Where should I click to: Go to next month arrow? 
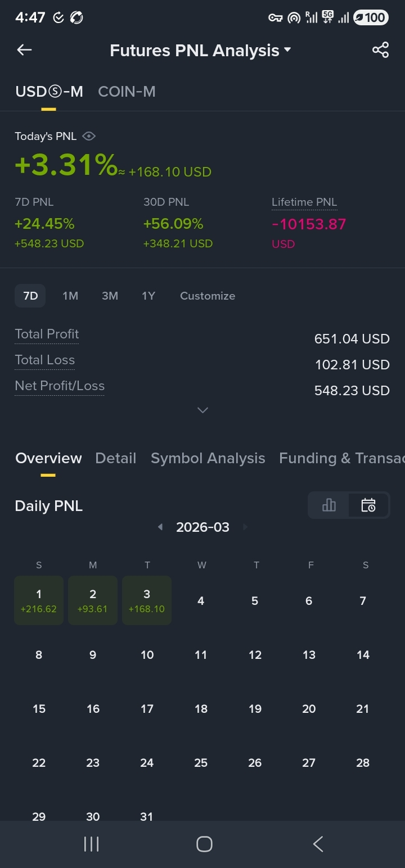point(245,527)
